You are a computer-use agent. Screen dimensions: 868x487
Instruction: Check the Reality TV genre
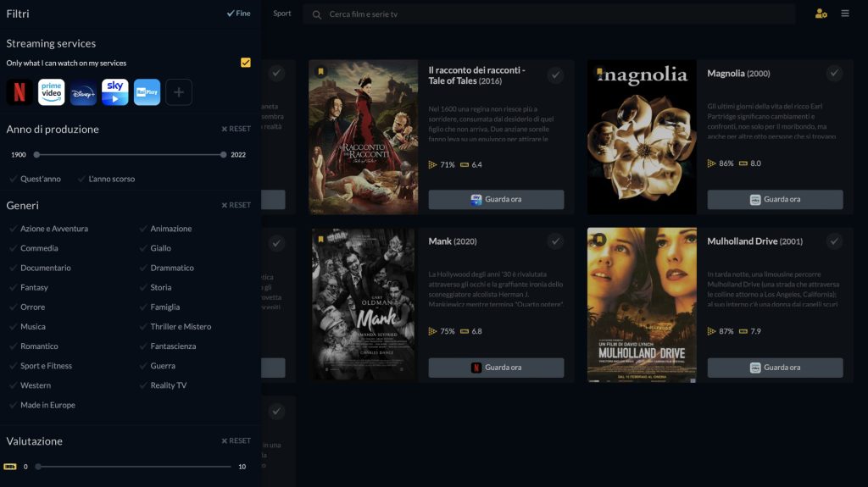(163, 385)
